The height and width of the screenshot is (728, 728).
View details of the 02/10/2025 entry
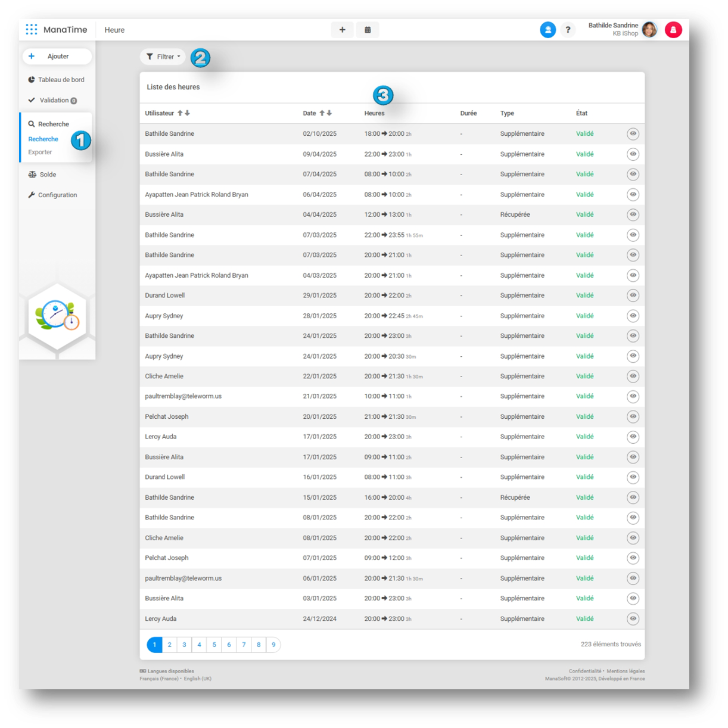coord(633,134)
